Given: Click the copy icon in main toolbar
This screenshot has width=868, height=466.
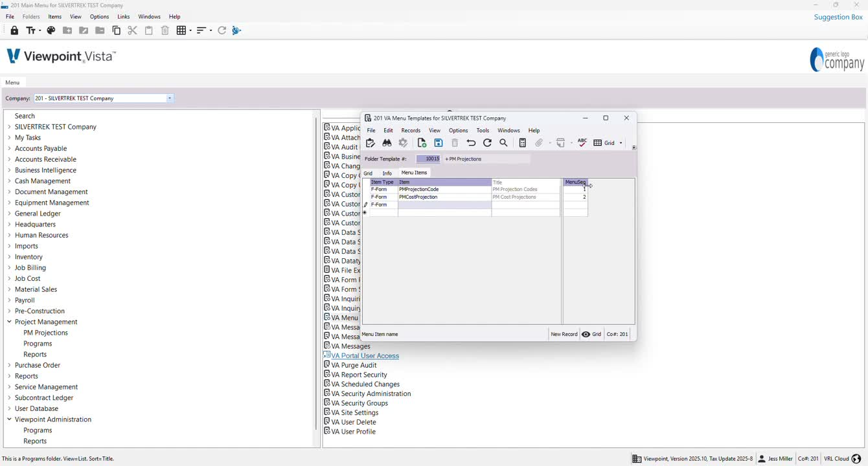Looking at the screenshot, I should (x=117, y=30).
